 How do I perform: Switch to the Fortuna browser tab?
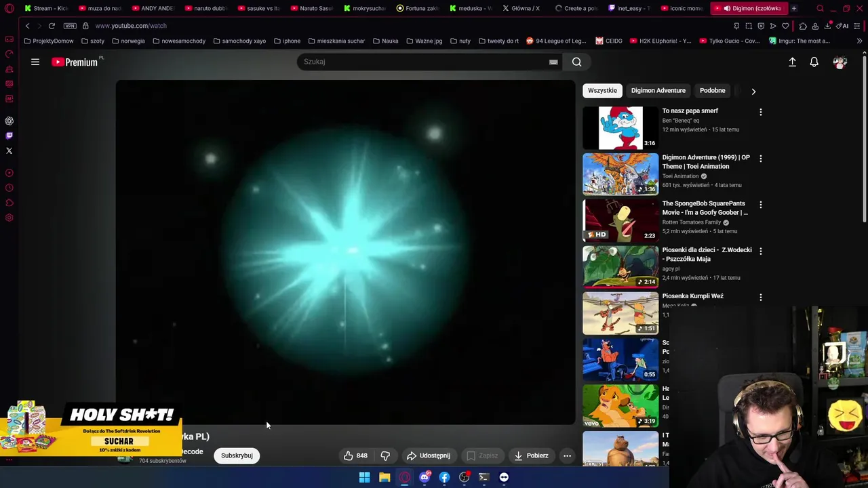(418, 8)
